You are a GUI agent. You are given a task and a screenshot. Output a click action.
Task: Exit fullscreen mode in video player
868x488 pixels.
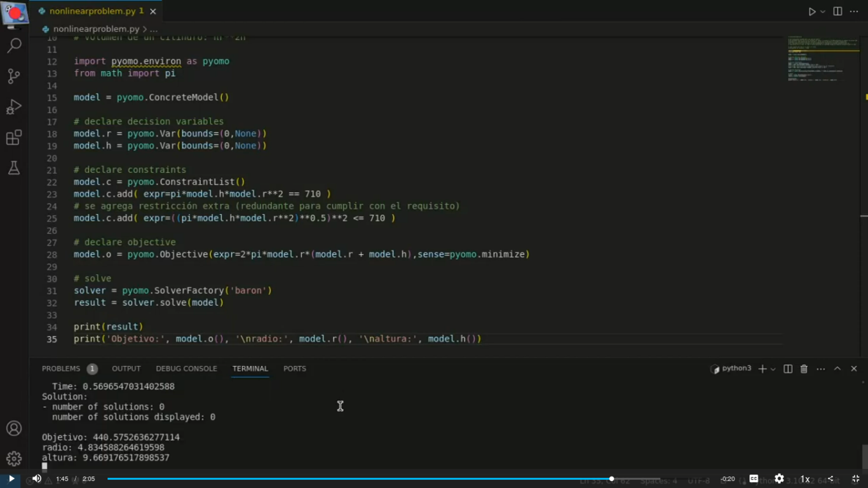(855, 478)
